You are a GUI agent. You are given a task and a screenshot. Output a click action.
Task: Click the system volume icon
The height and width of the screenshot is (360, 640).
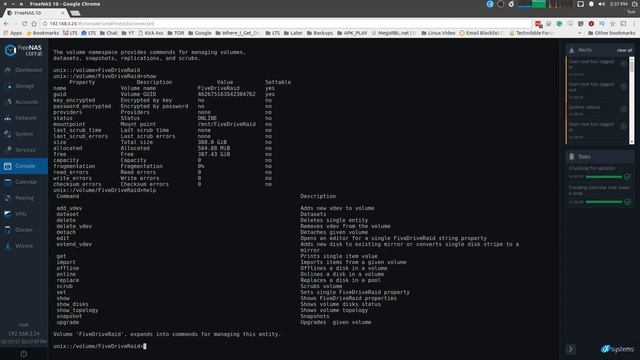tap(601, 4)
